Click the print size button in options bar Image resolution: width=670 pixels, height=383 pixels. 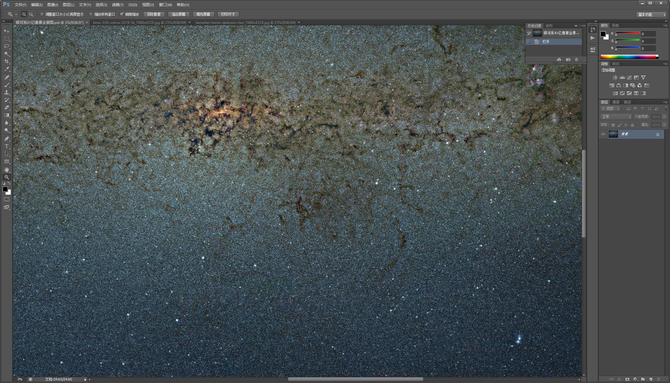[x=228, y=14]
